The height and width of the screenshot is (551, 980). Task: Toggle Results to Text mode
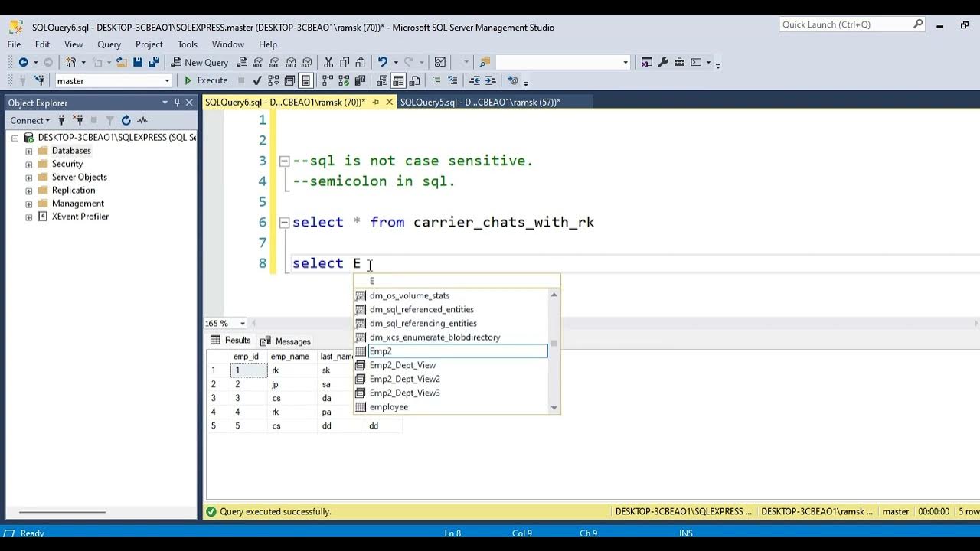(x=382, y=80)
